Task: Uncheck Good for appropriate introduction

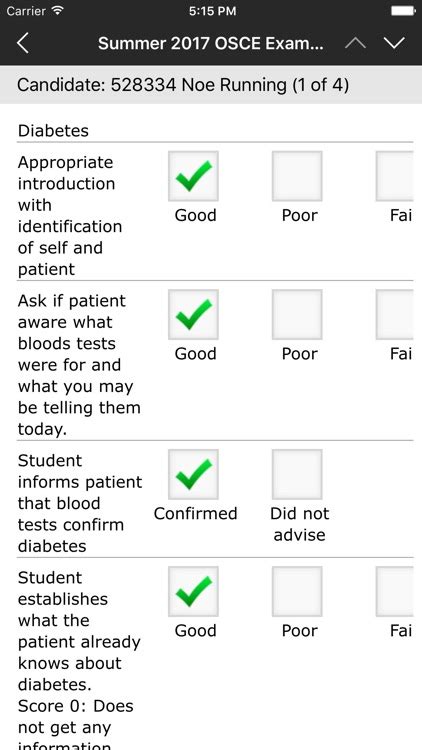Action: [x=193, y=176]
